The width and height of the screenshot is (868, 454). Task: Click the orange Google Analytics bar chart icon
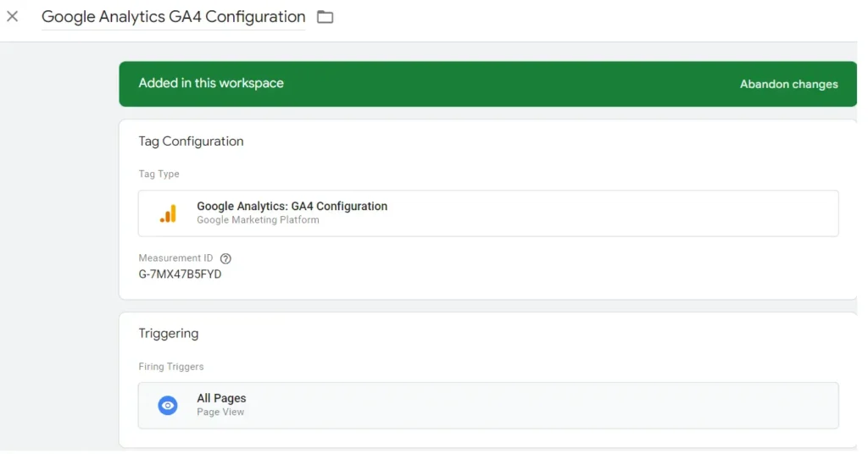pyautogui.click(x=168, y=213)
